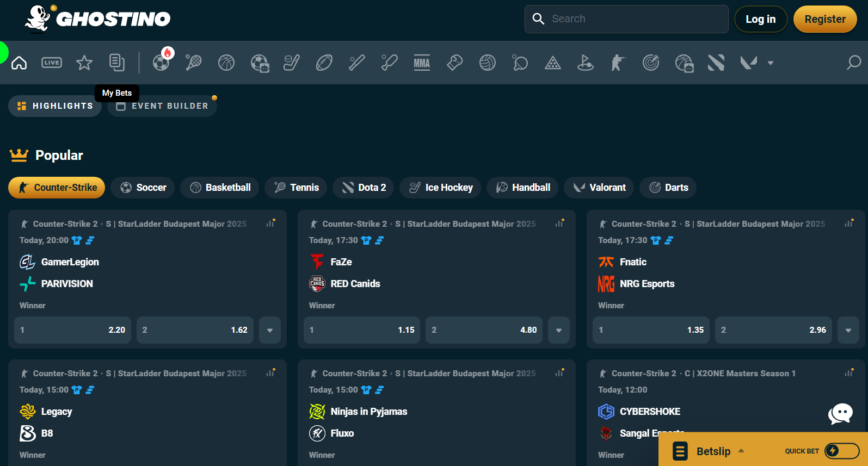Select Counter-Strike popular filter

[x=57, y=188]
